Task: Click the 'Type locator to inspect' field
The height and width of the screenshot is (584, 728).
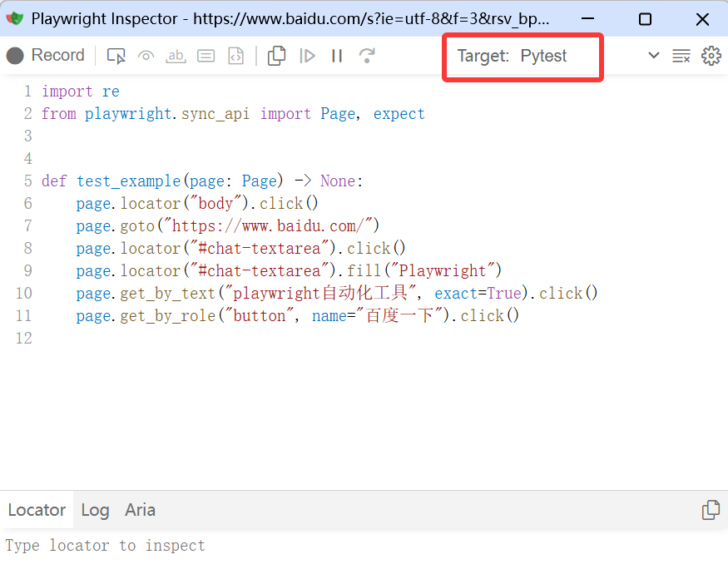Action: (364, 546)
